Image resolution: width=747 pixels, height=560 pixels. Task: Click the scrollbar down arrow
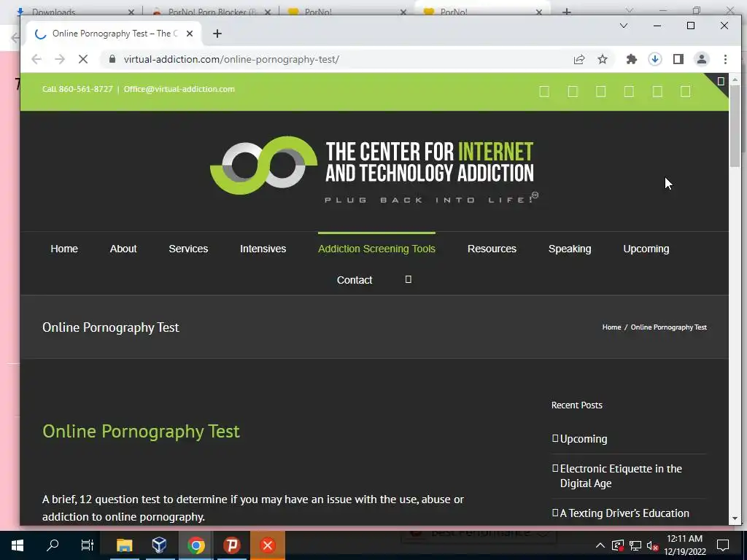point(735,518)
